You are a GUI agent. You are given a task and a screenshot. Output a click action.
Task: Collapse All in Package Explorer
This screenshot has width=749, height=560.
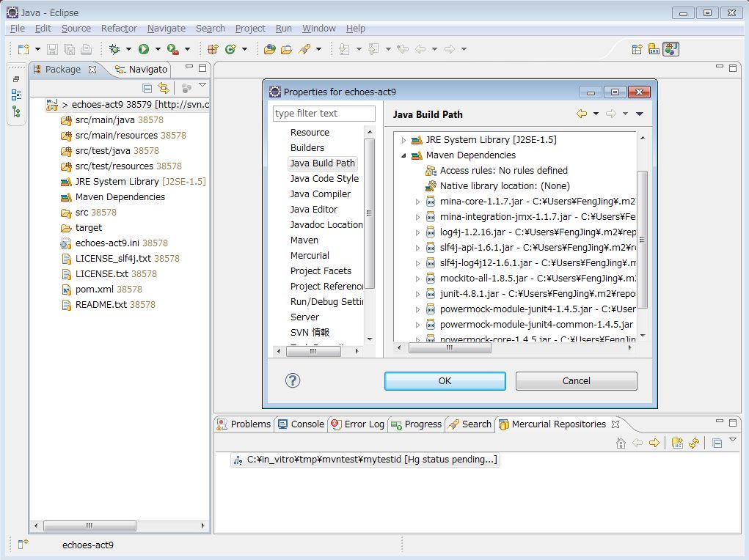click(x=147, y=88)
